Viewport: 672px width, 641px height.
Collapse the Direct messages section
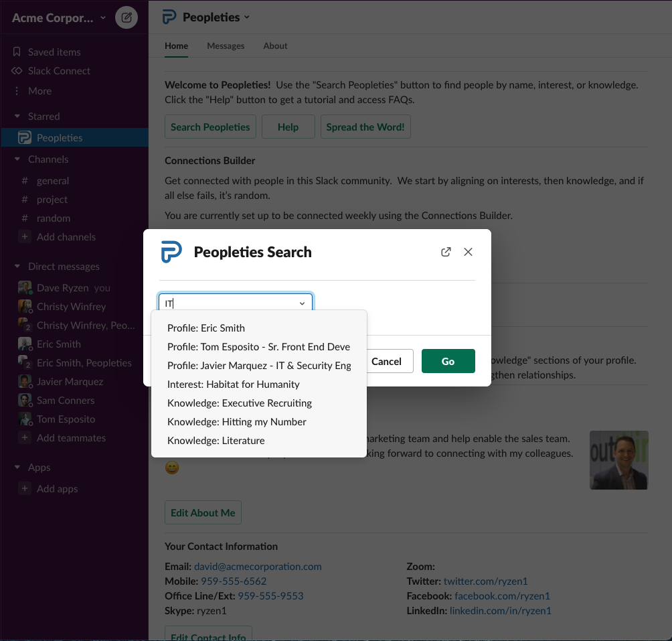click(x=17, y=267)
